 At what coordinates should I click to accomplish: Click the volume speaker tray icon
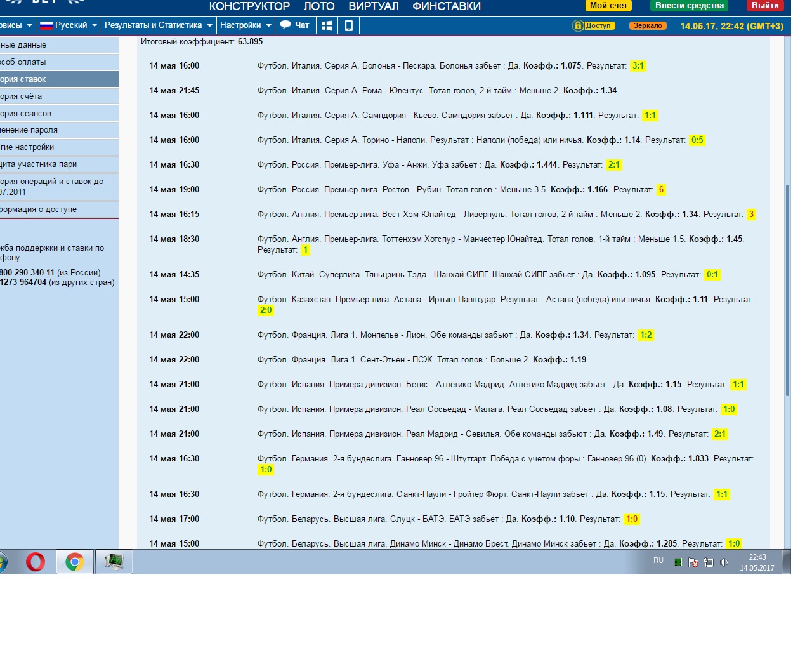click(x=724, y=562)
